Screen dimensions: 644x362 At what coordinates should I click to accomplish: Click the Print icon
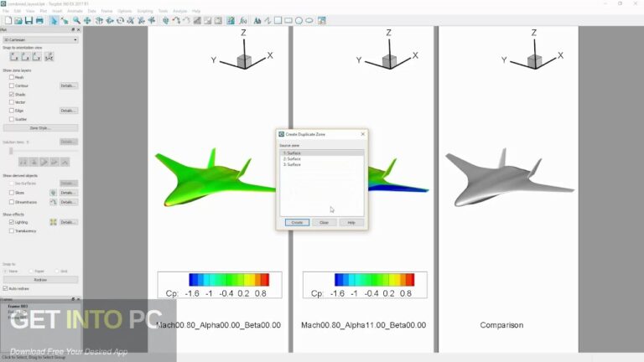(39, 20)
